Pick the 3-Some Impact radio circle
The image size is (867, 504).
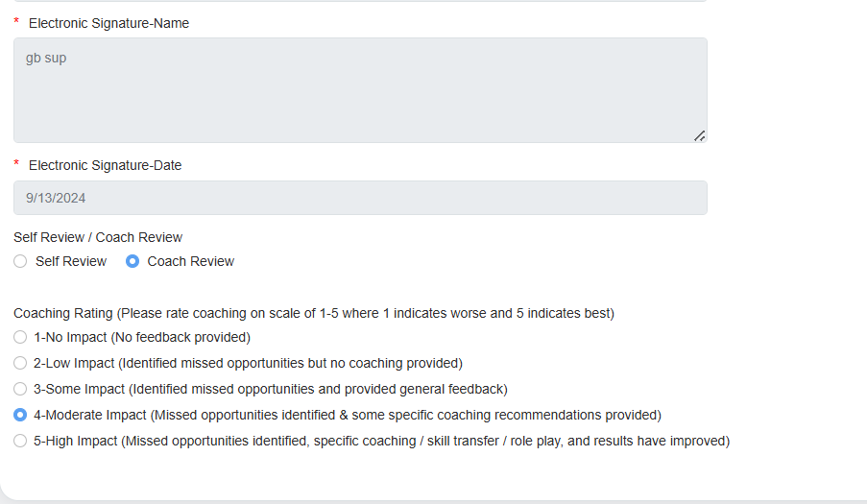pos(20,389)
